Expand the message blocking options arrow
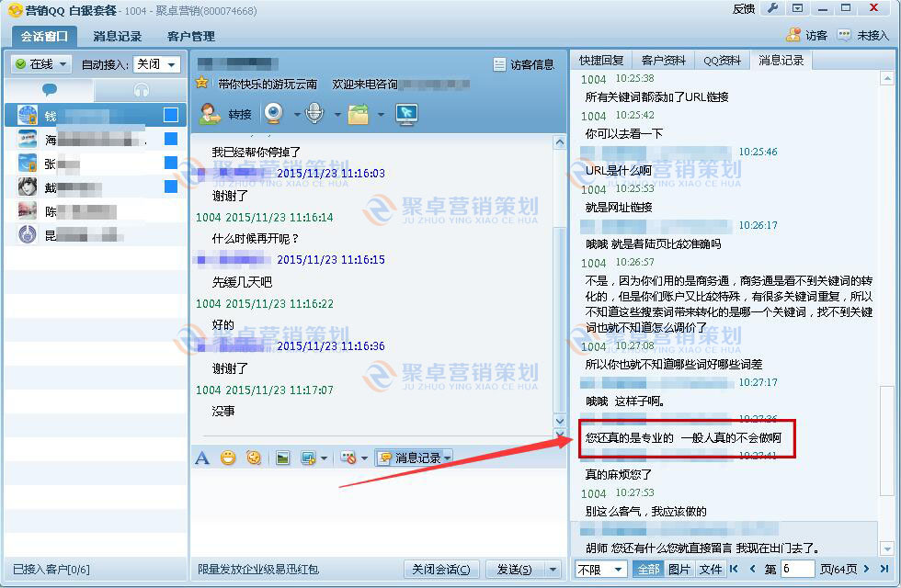This screenshot has width=901, height=588. (x=364, y=458)
